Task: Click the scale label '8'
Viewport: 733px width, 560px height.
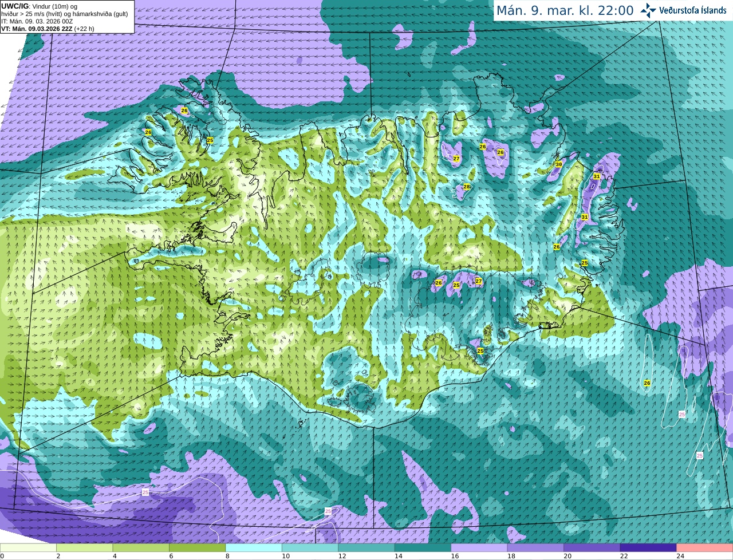Action: coord(227,556)
